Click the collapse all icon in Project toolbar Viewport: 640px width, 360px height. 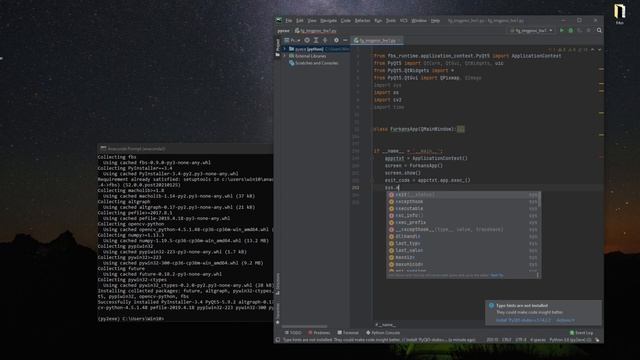click(325, 40)
